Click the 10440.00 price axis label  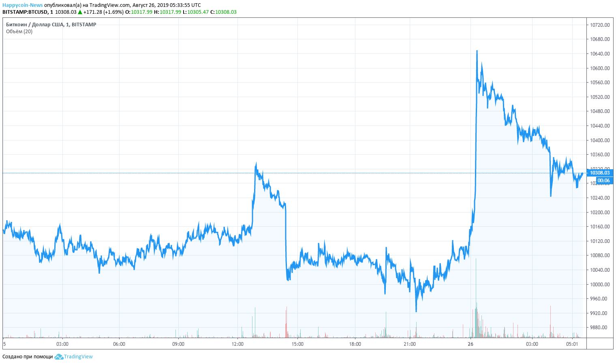click(x=600, y=126)
